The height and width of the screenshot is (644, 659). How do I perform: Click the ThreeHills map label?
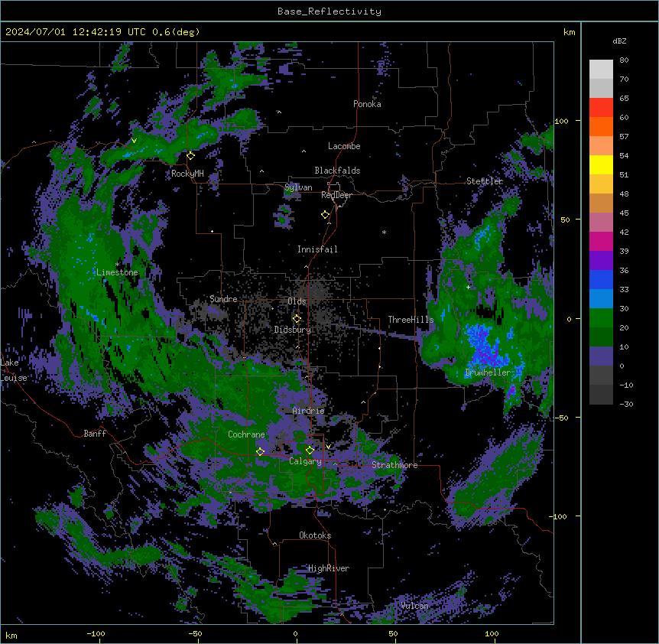411,320
